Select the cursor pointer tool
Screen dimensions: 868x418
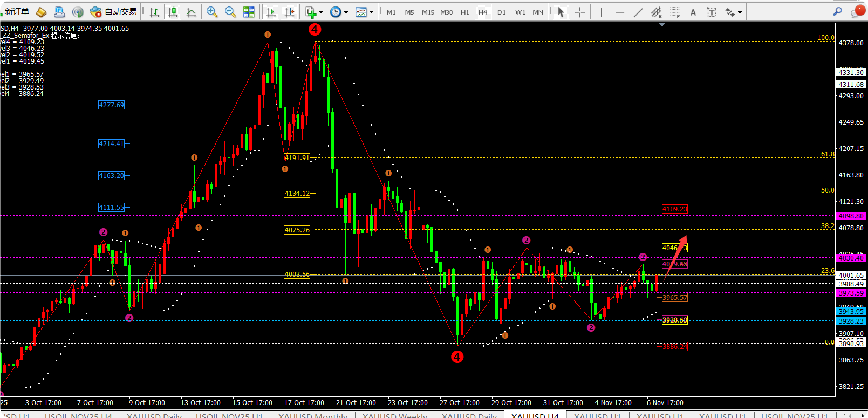561,12
